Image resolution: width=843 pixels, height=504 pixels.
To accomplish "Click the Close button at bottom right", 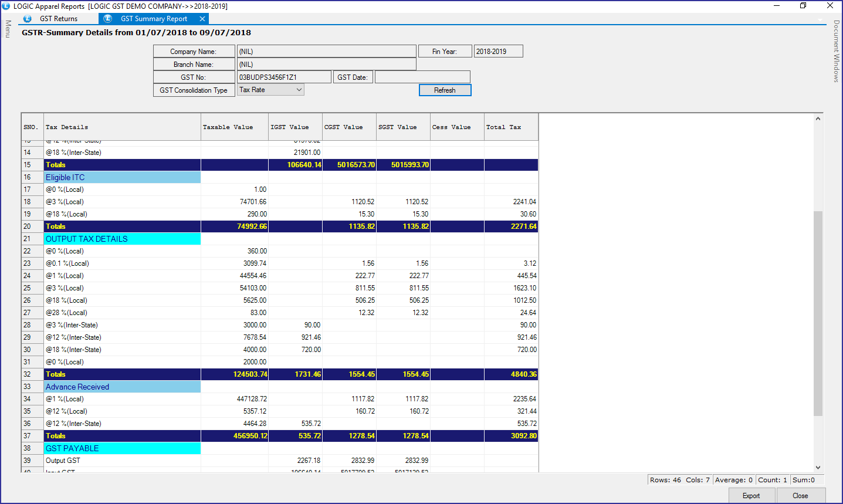I will [800, 496].
